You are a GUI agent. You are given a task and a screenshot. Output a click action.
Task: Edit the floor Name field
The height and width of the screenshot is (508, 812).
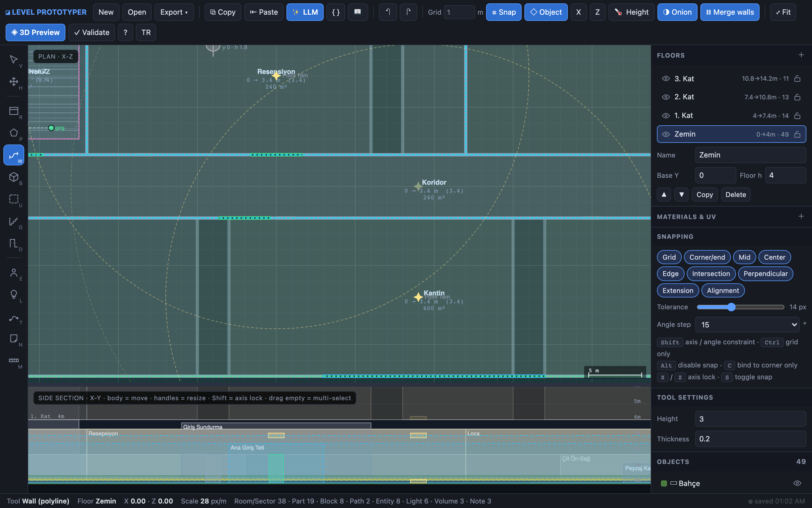point(750,155)
